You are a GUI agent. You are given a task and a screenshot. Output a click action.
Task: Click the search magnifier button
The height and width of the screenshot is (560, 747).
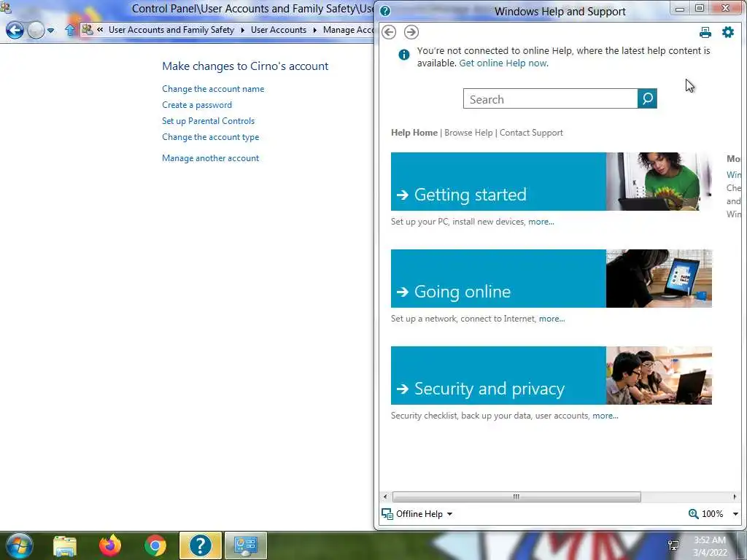coord(647,98)
